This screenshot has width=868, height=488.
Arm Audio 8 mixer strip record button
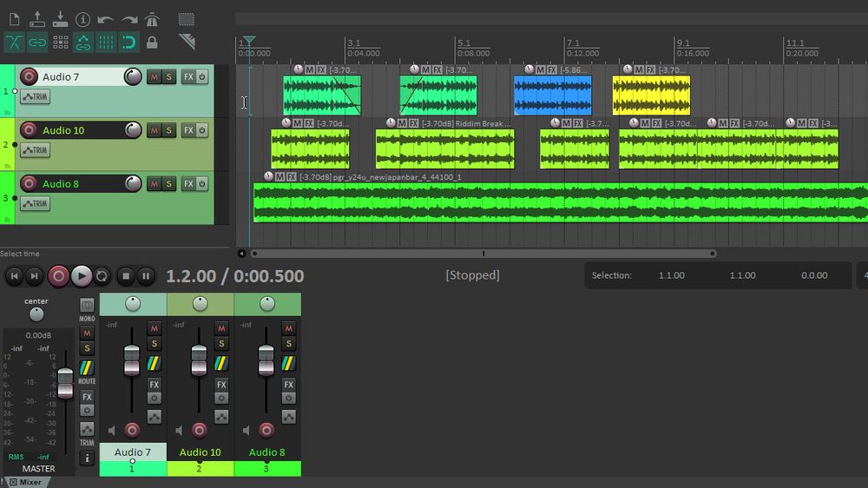pos(266,430)
